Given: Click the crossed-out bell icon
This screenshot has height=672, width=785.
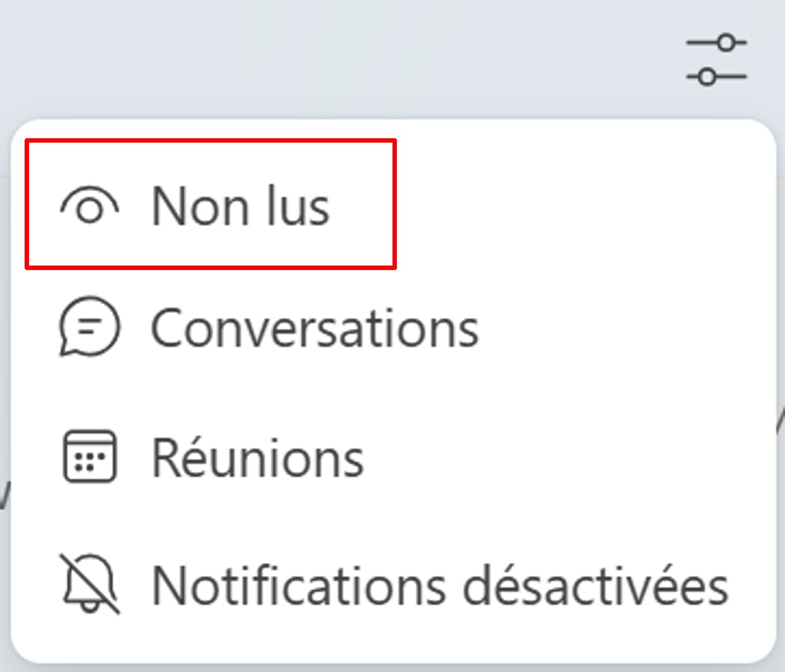Looking at the screenshot, I should (90, 584).
